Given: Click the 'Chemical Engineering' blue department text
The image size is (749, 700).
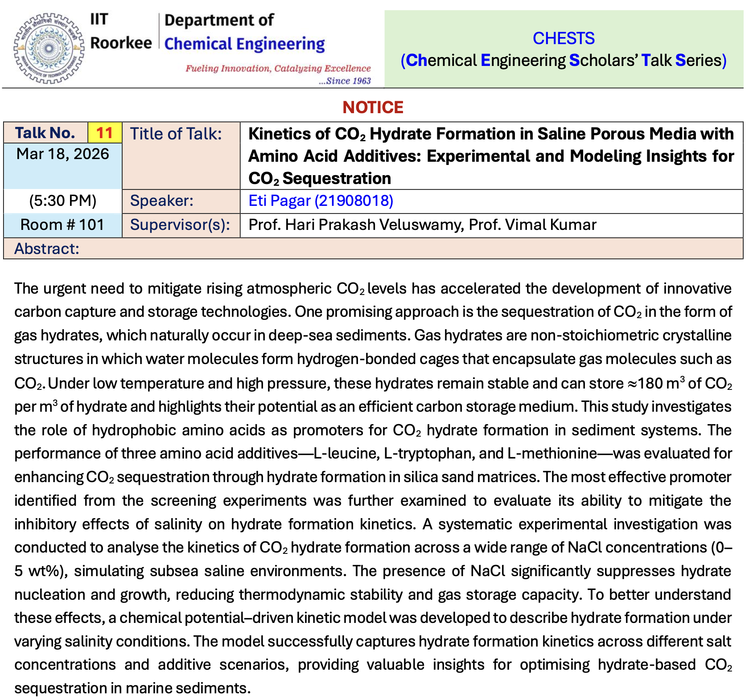Looking at the screenshot, I should 244,44.
